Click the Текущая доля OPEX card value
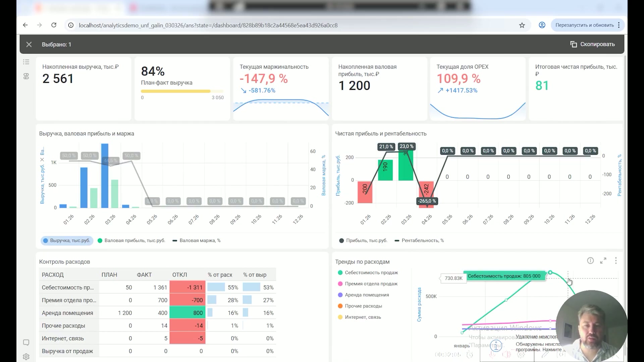644x362 pixels. pyautogui.click(x=459, y=79)
